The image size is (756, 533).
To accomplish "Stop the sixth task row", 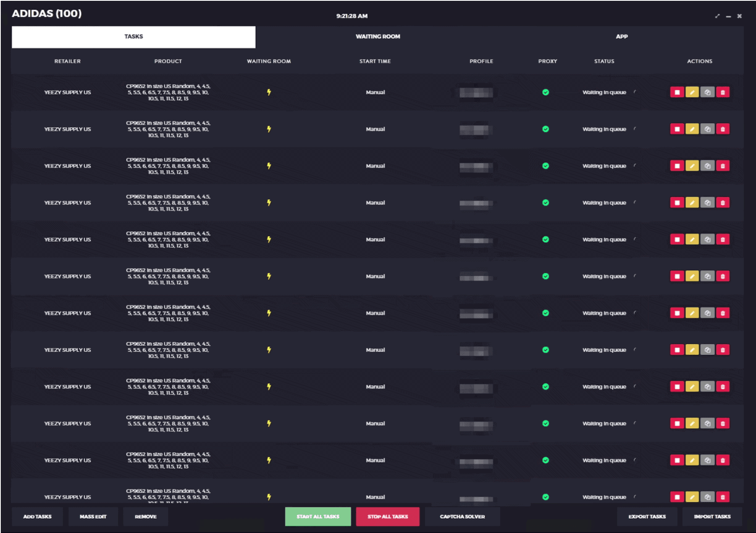I will (677, 276).
